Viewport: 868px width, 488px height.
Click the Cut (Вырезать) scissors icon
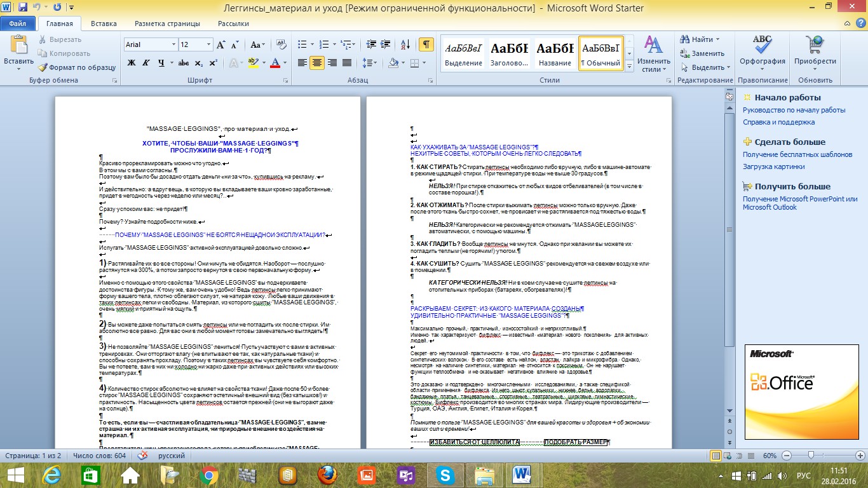coord(43,40)
